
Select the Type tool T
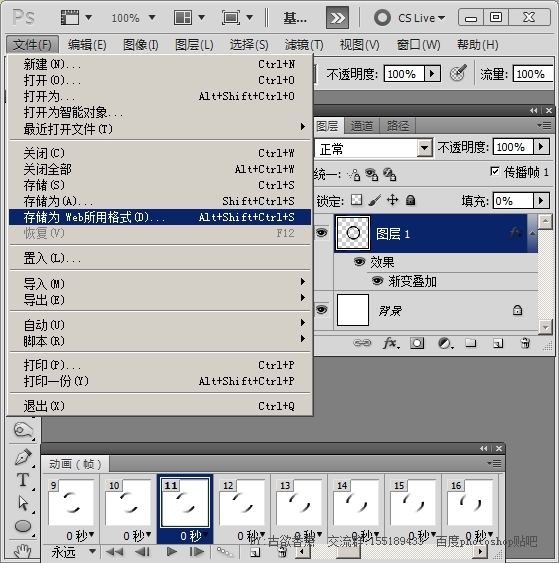pos(23,480)
